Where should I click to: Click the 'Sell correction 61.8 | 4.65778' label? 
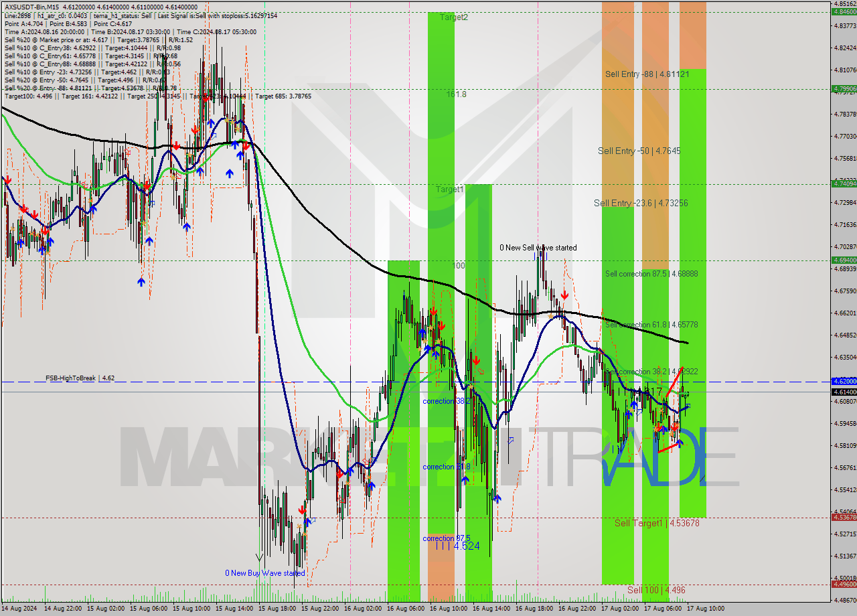coord(651,325)
